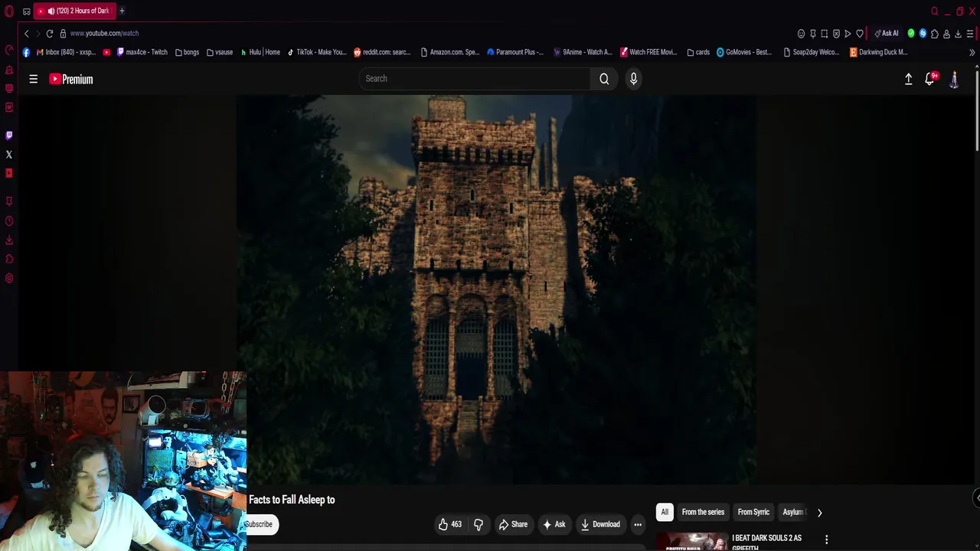
Task: Open Darkwing Duck bookmark
Action: click(x=878, y=52)
